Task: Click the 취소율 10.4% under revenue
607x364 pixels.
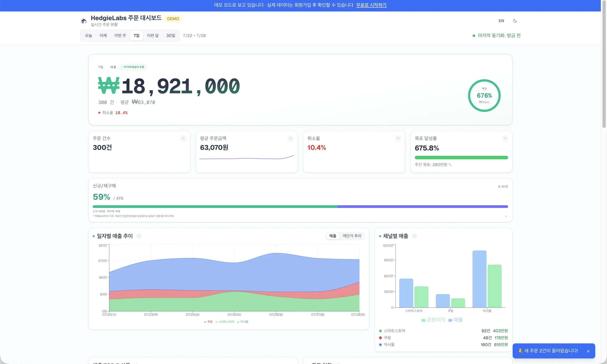Action: (113, 112)
